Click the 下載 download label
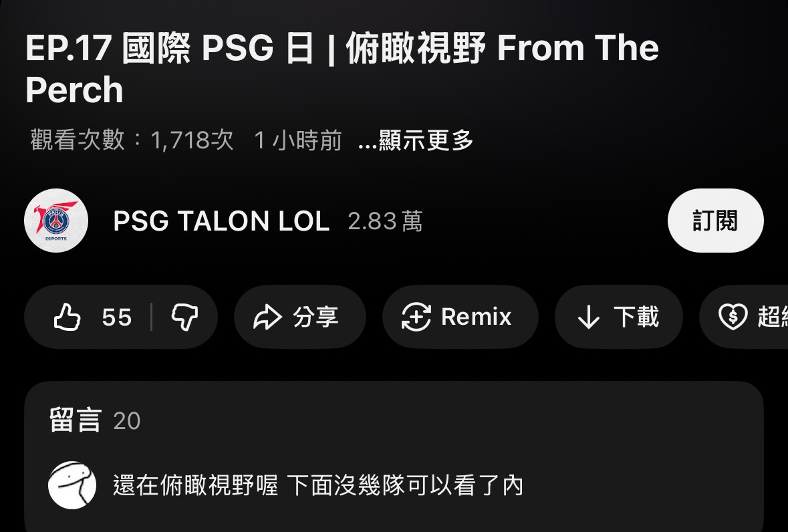Screen dimensions: 788x532 (636, 317)
